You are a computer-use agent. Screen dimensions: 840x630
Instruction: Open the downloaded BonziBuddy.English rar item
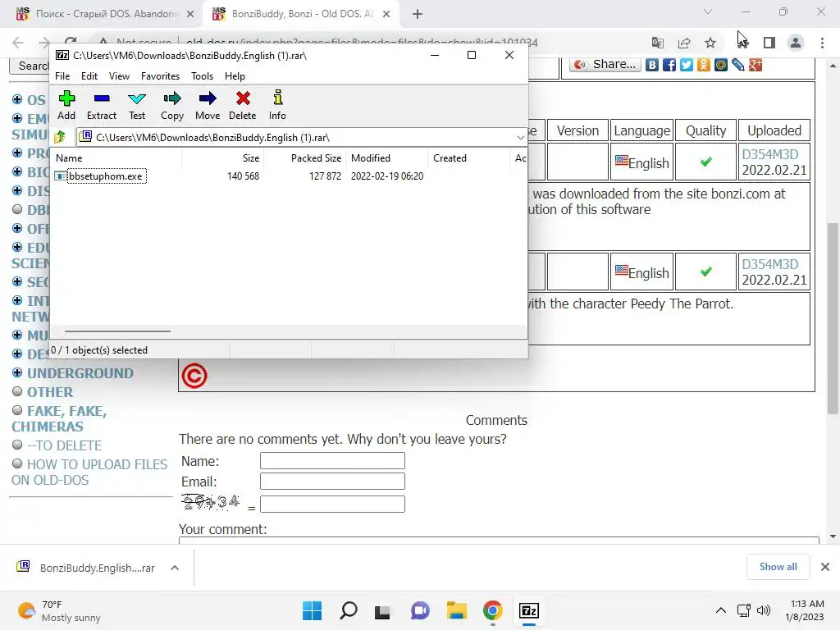[85, 568]
